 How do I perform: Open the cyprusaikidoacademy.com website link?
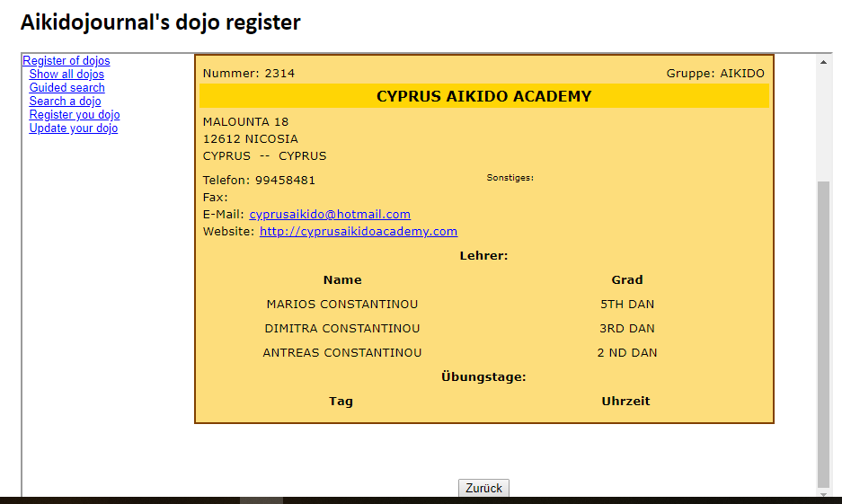(x=358, y=232)
